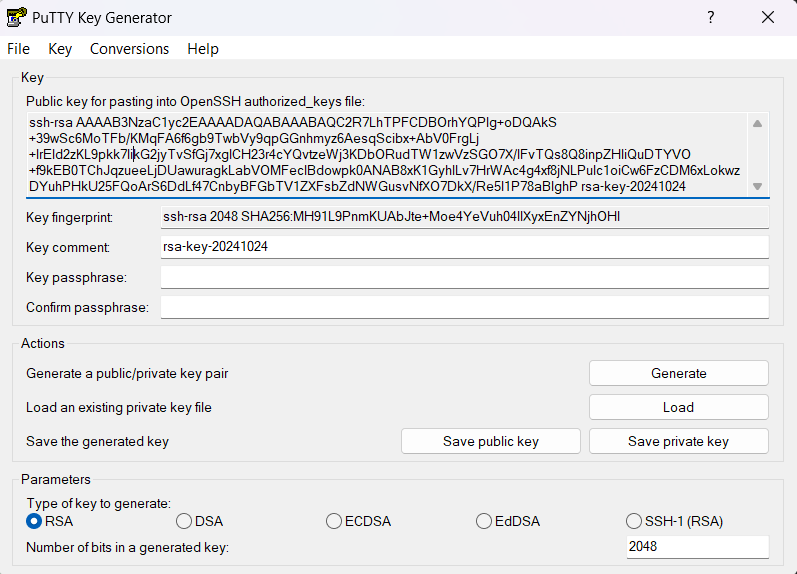Click the 'Key passphrase:' label
The height and width of the screenshot is (574, 797).
click(x=76, y=278)
